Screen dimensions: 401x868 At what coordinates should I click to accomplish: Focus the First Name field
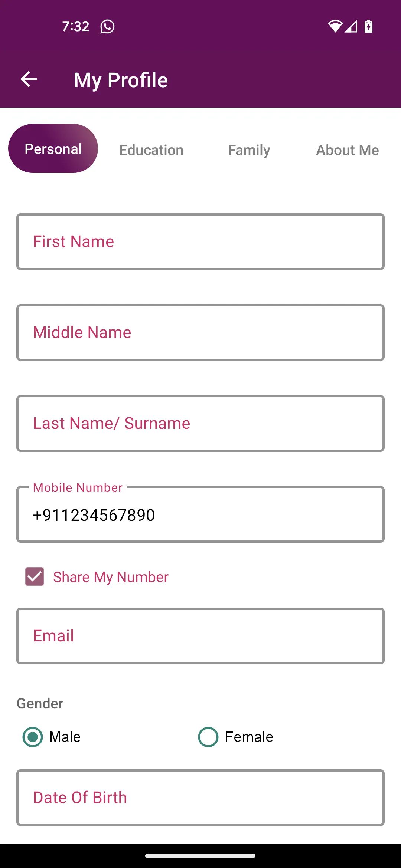point(200,241)
